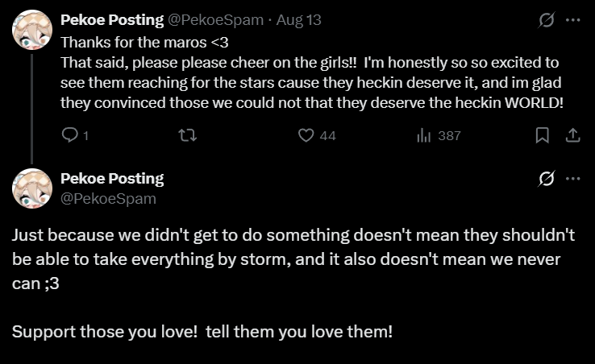Image resolution: width=595 pixels, height=364 pixels.
Task: Open Pekoe Posting avatar on first tweet
Action: (33, 30)
